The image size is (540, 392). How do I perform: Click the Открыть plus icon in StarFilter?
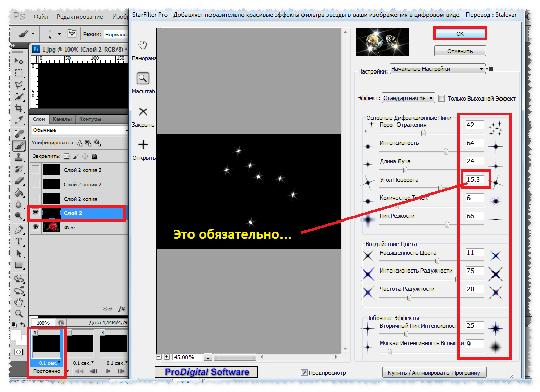coord(143,144)
